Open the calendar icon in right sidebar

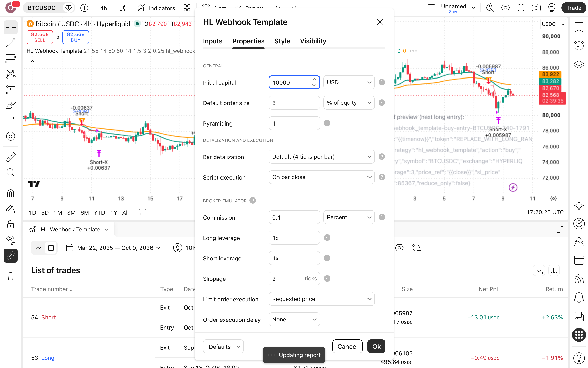(x=579, y=259)
